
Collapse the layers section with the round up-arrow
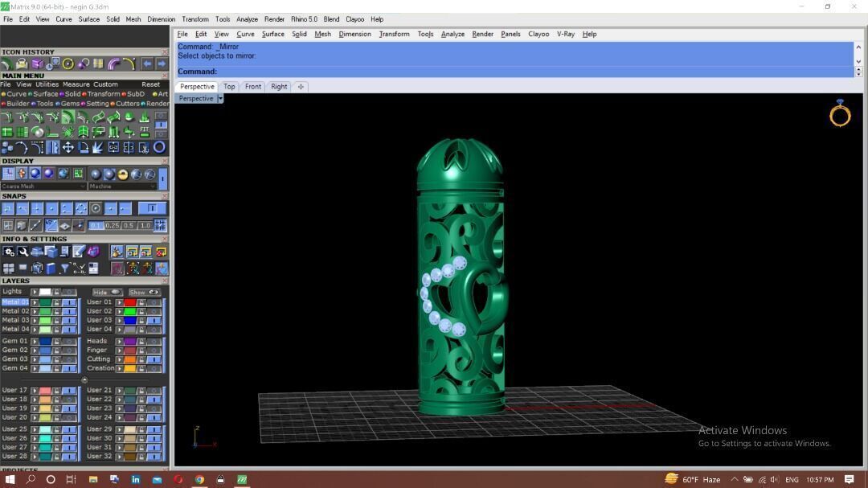point(84,380)
